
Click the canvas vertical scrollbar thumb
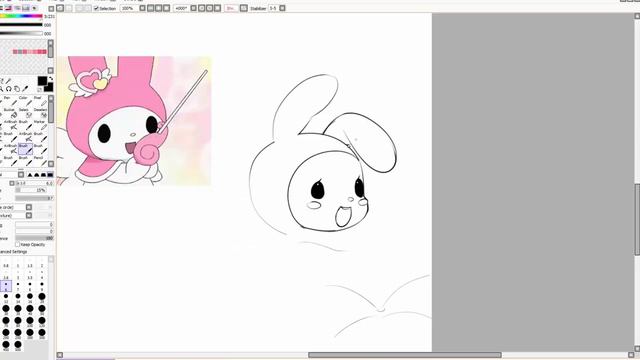click(x=637, y=220)
